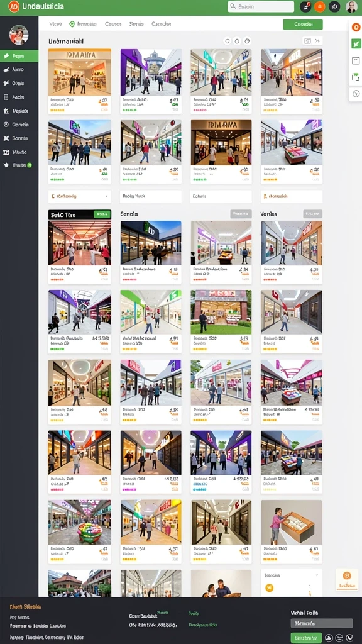The height and width of the screenshot is (644, 362).
Task: Focus the search field in the top bar
Action: (x=261, y=6)
